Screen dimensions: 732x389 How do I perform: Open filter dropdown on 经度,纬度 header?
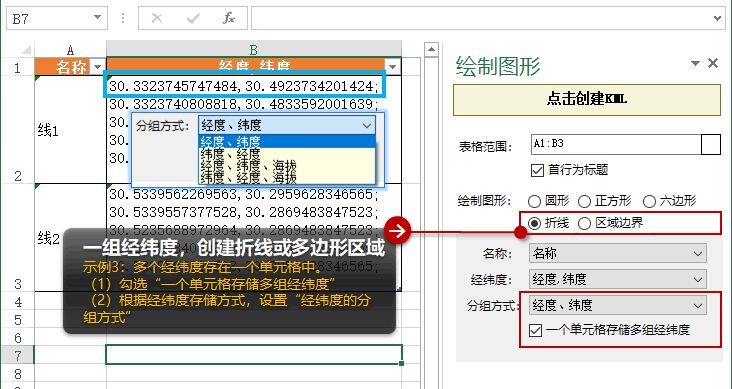[x=392, y=67]
